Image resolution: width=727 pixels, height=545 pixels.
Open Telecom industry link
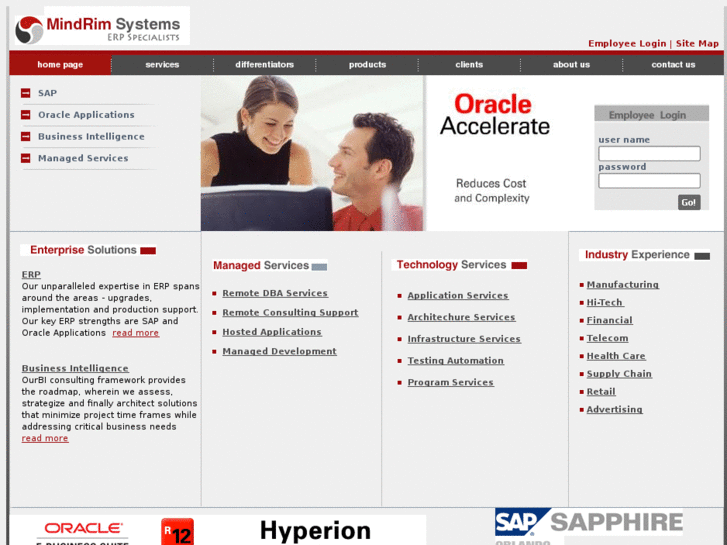point(607,338)
